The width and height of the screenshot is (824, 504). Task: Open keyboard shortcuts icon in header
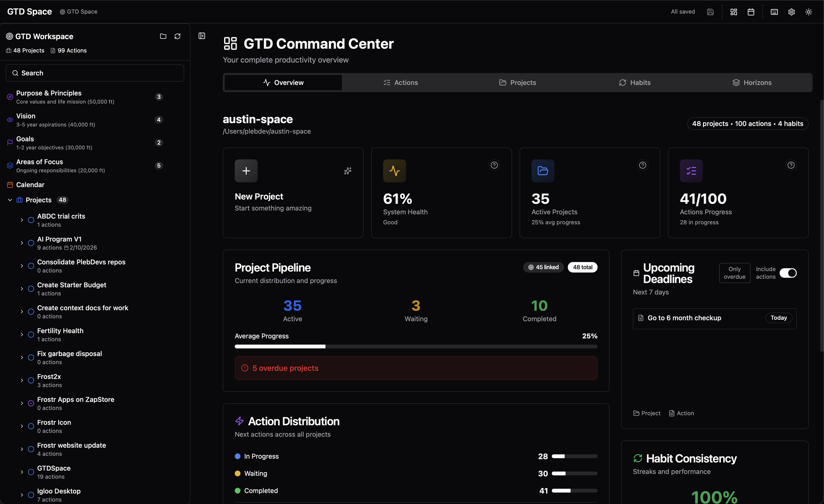[774, 12]
